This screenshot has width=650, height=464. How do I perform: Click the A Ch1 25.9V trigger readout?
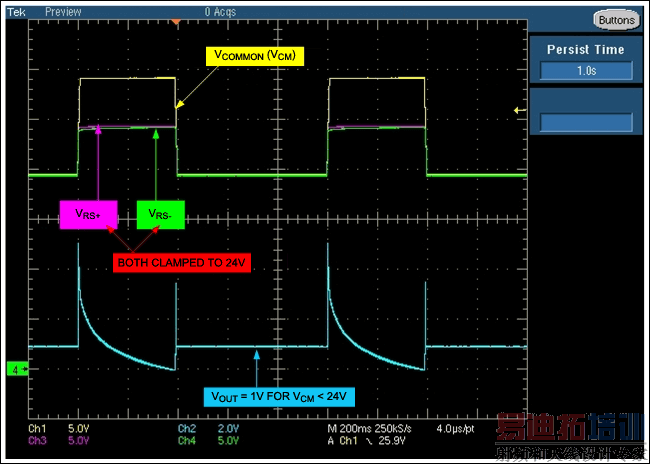click(x=366, y=440)
